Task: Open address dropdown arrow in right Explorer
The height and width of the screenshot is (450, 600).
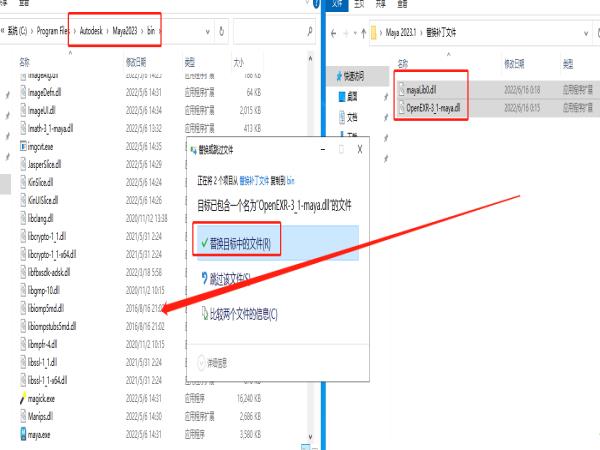Action: [586, 34]
